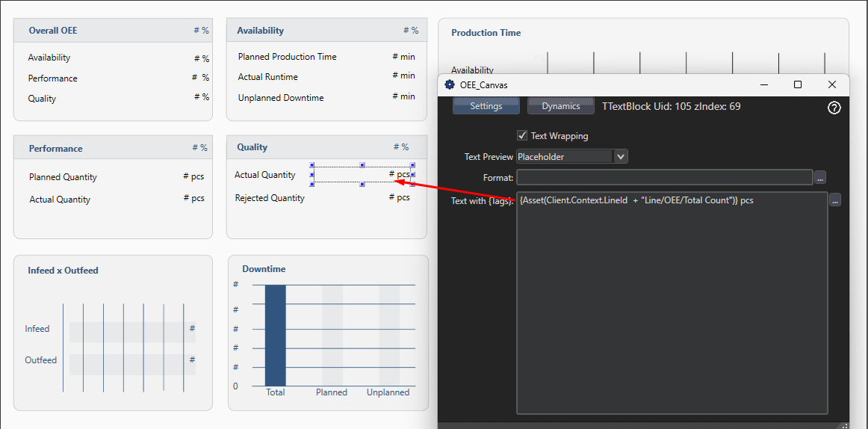The height and width of the screenshot is (429, 868).
Task: Toggle the Text Wrapping checkbox
Action: [522, 136]
